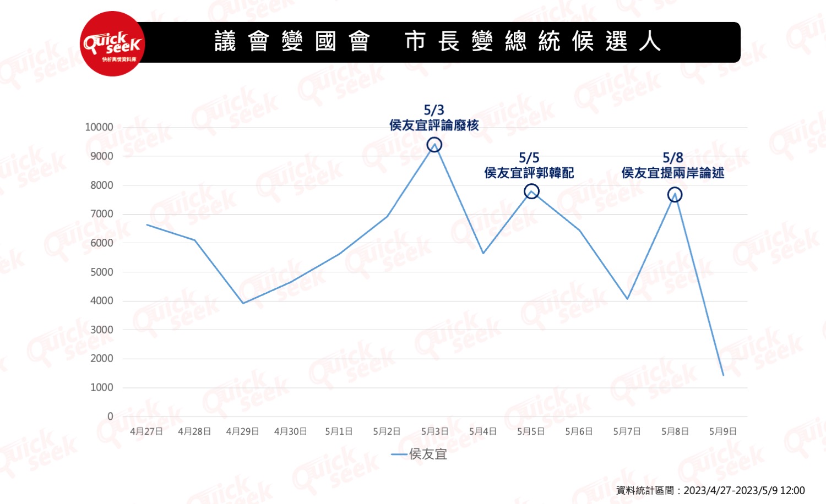Select the circled 5/8 data point marker
This screenshot has width=826, height=504.
click(675, 195)
